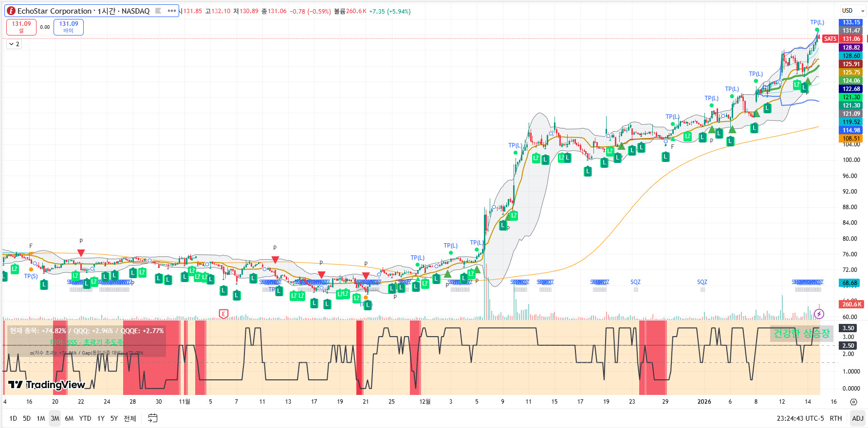Click the purple 128.82 price label

851,48
